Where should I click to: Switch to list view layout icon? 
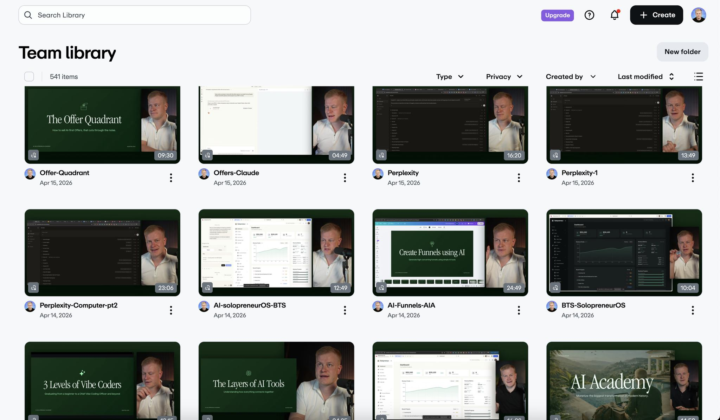(x=698, y=77)
